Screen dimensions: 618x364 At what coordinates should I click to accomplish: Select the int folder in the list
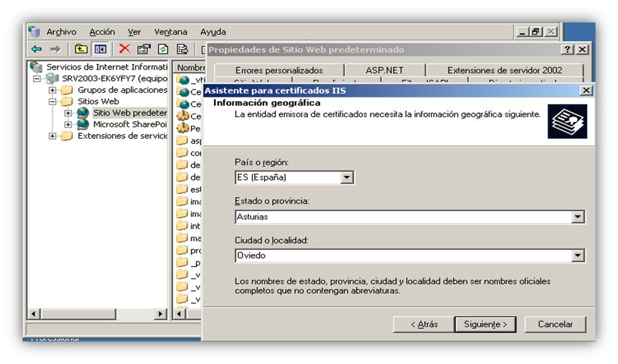189,226
